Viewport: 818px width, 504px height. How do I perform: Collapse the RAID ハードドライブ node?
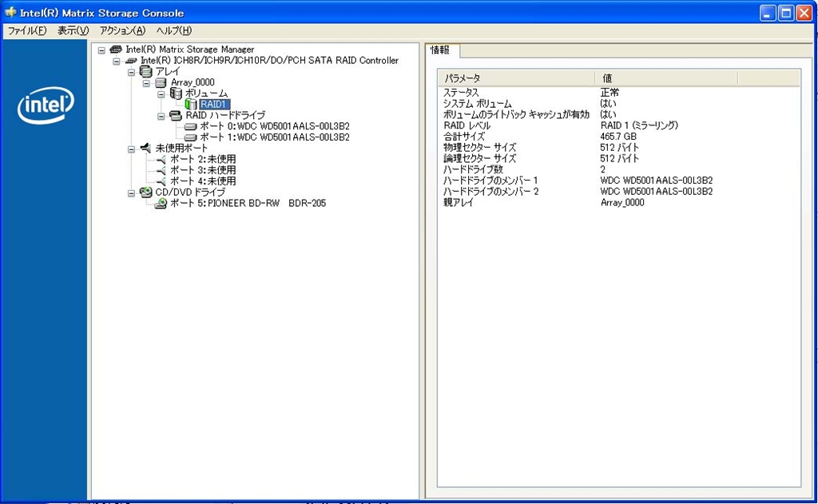click(161, 116)
